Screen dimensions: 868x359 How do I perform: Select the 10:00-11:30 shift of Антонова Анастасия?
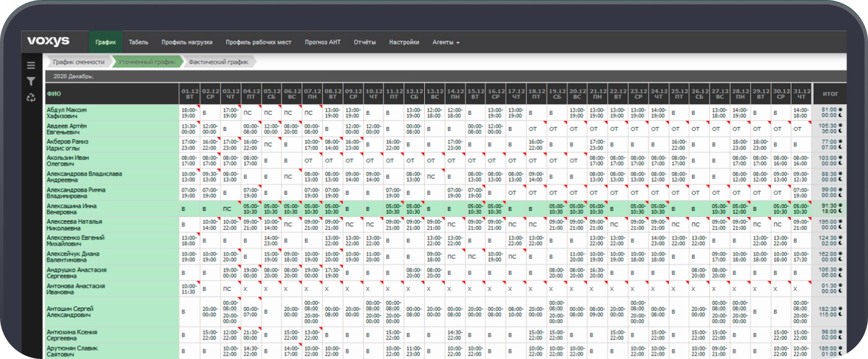189,289
